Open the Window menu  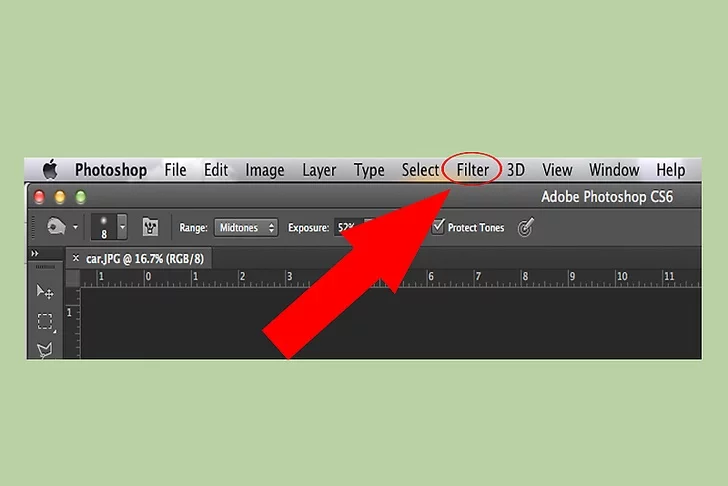614,170
